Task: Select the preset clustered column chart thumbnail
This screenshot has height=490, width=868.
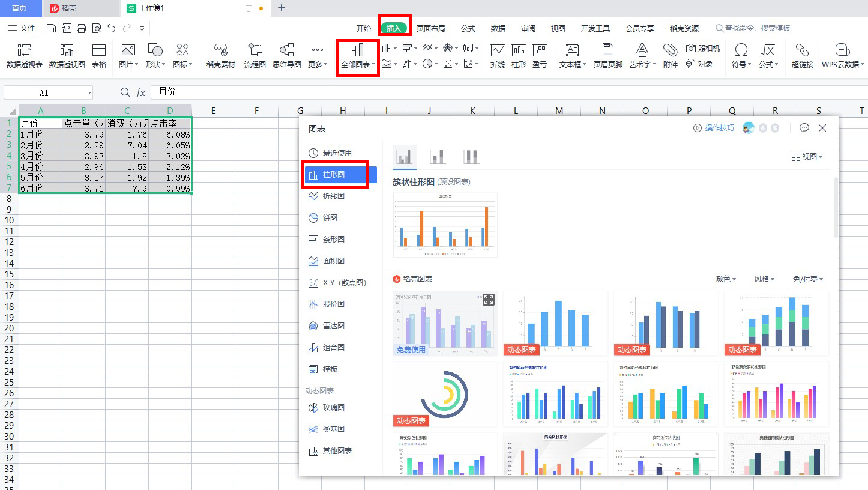Action: pos(445,225)
